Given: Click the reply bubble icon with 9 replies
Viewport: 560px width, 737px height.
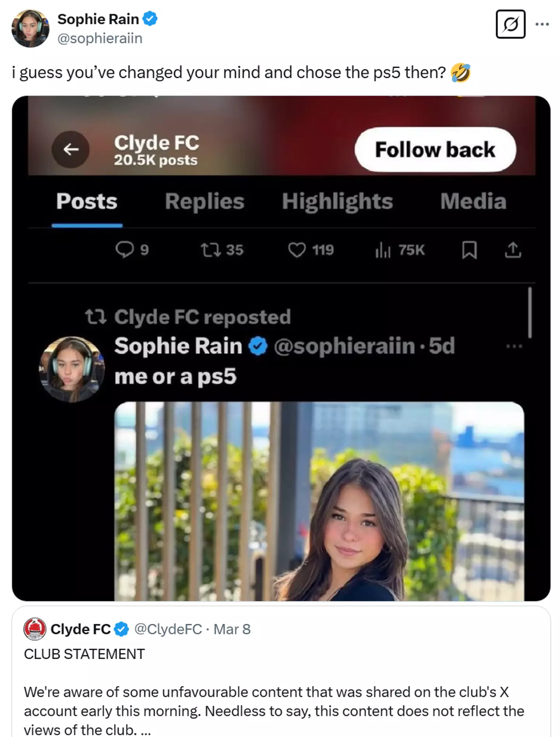Looking at the screenshot, I should (124, 250).
